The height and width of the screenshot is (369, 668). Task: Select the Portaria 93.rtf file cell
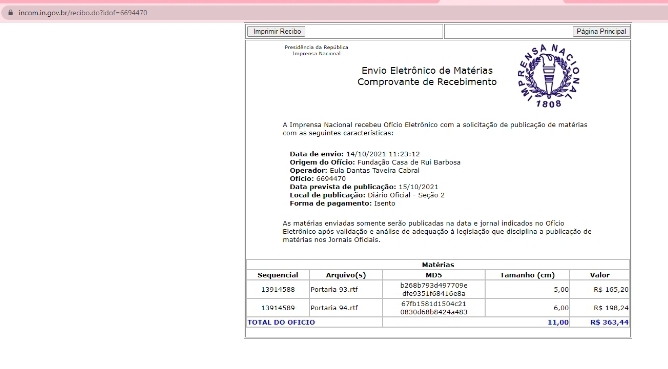pyautogui.click(x=346, y=290)
